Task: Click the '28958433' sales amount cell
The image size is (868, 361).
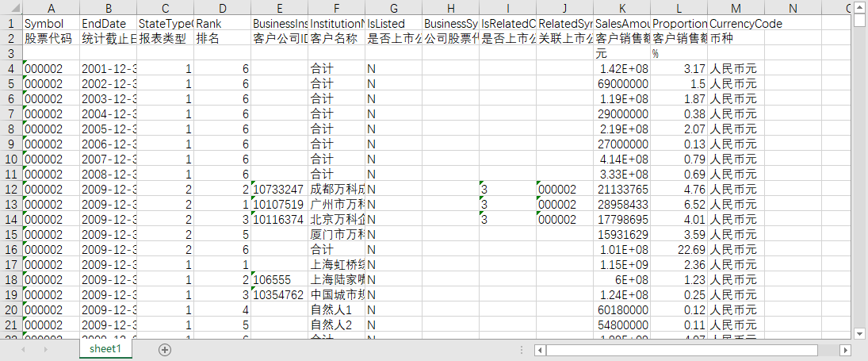Action: (x=622, y=203)
